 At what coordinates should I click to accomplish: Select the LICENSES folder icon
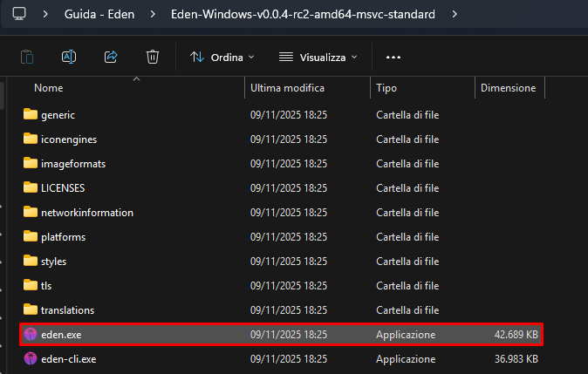(31, 187)
